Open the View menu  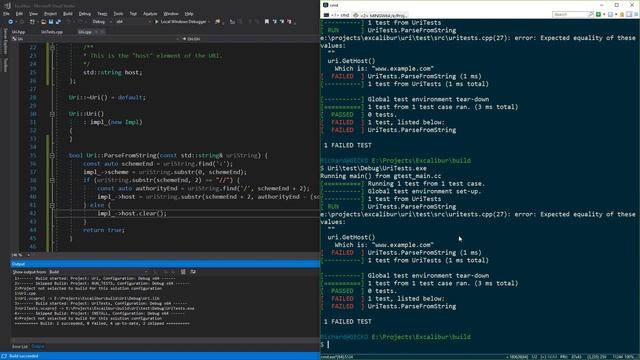(x=33, y=13)
